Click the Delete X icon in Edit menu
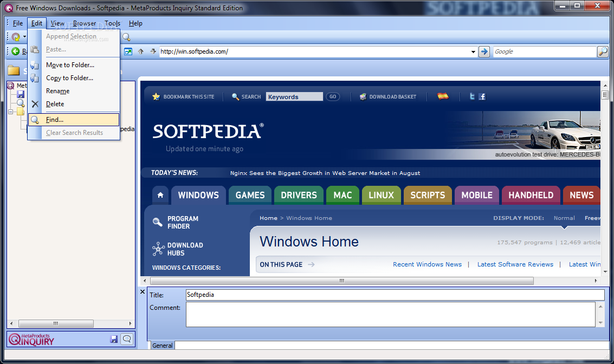The image size is (614, 364). 35,104
